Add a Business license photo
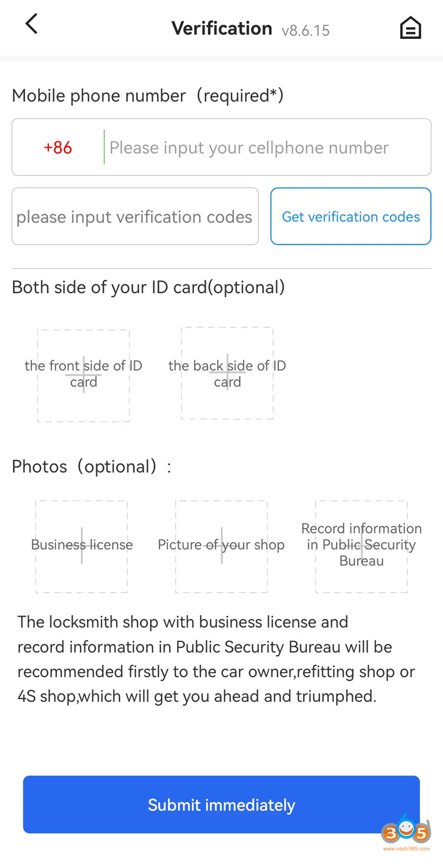This screenshot has width=443, height=868. (82, 546)
